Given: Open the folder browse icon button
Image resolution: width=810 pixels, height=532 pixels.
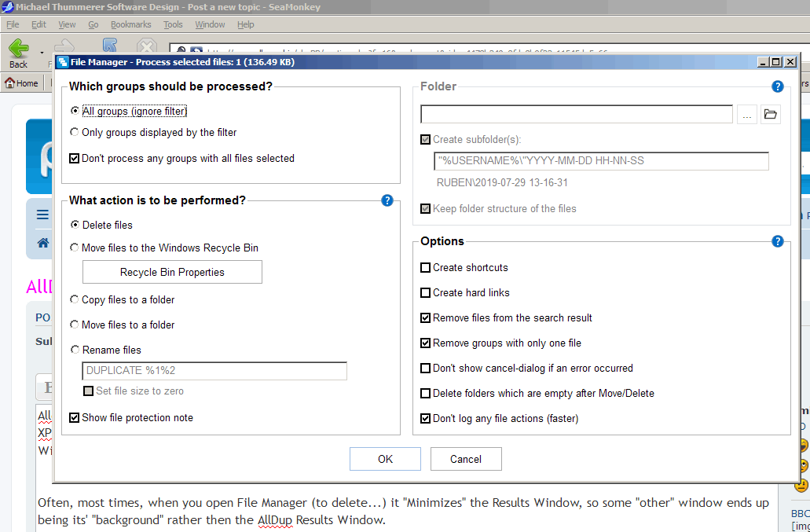Looking at the screenshot, I should pos(770,115).
